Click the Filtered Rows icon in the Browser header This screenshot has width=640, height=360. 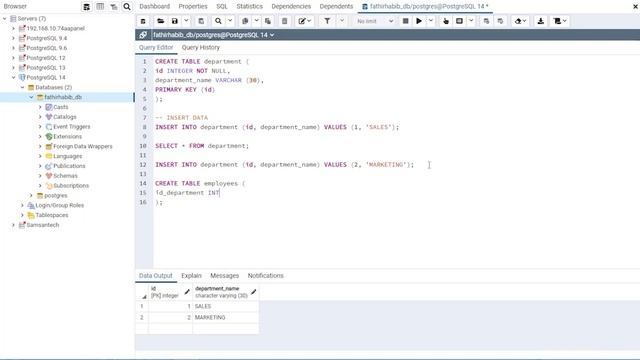113,7
